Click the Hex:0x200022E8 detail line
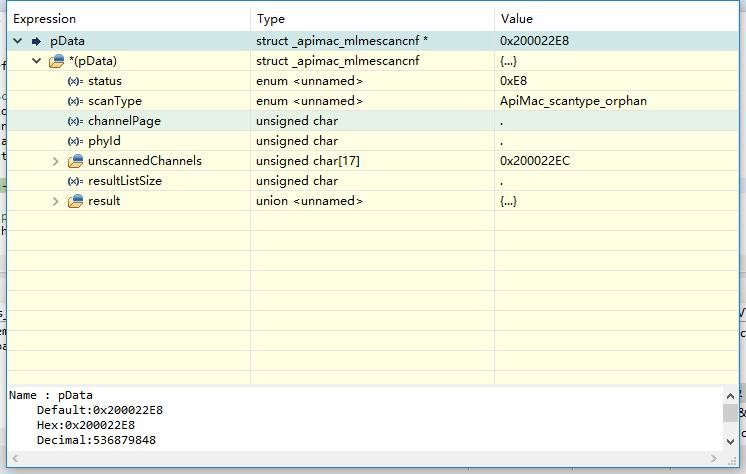Screen dimensions: 746x474 pyautogui.click(x=86, y=425)
